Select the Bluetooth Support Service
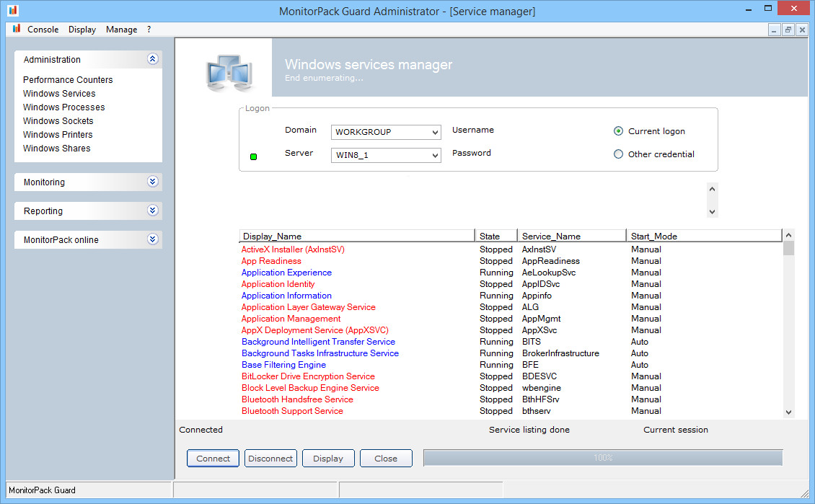Image resolution: width=815 pixels, height=504 pixels. 292,411
